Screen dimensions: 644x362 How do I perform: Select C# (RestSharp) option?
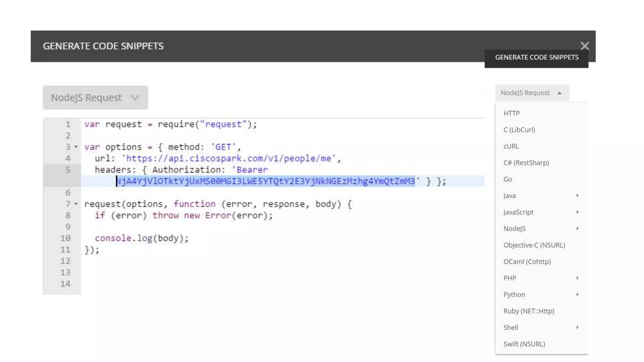click(526, 163)
